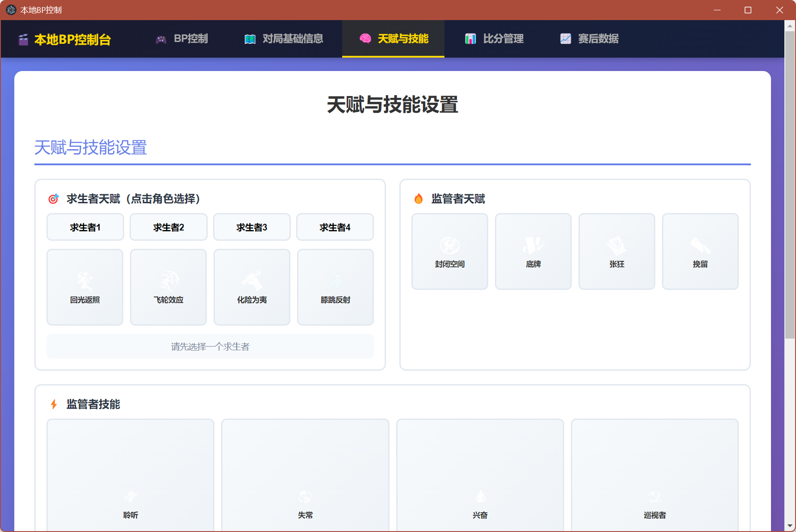Pick the 挽留 hunter talent

click(700, 251)
